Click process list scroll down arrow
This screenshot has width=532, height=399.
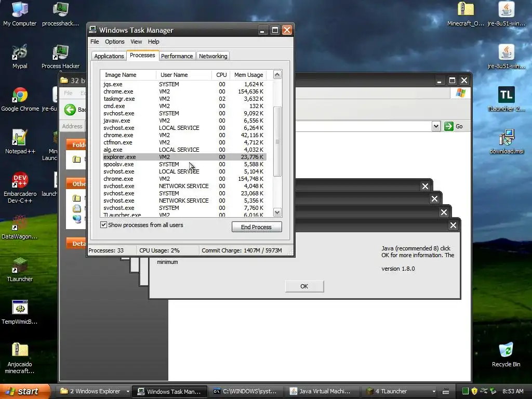tap(277, 212)
